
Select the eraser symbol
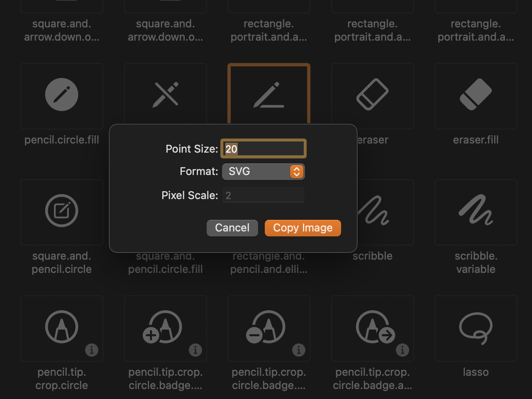tap(372, 95)
